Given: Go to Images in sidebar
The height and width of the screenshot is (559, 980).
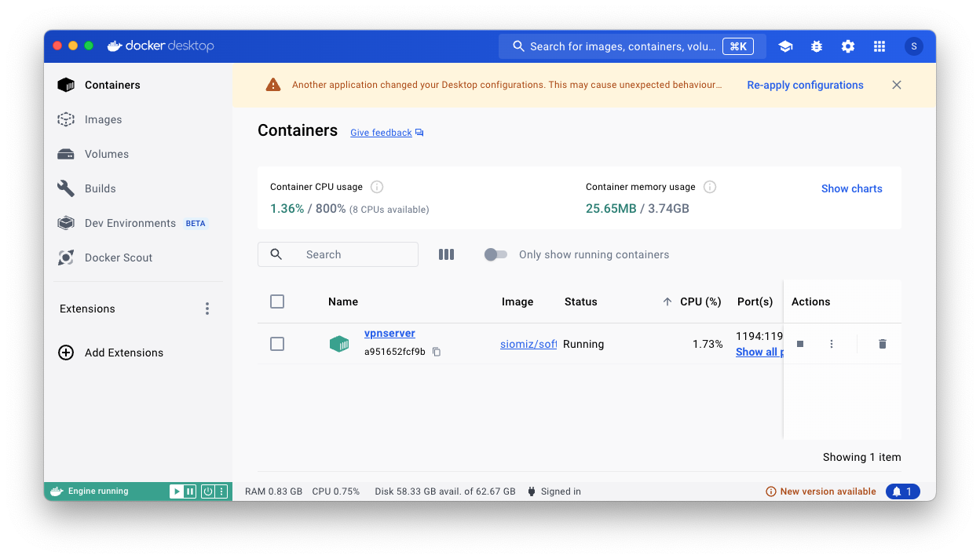Looking at the screenshot, I should point(103,119).
